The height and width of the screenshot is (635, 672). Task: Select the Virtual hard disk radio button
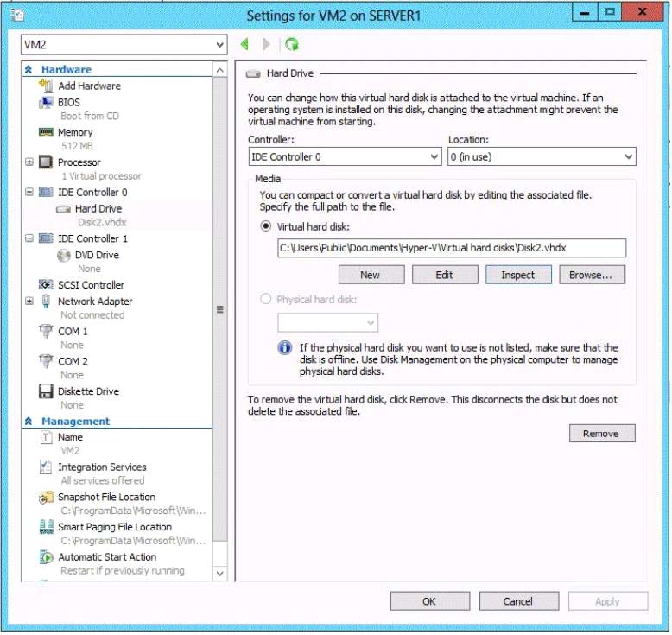[x=266, y=226]
